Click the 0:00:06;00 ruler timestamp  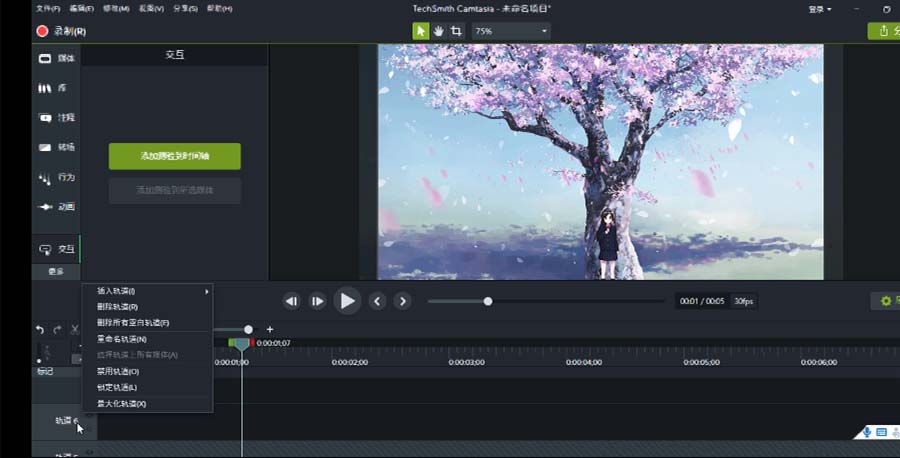819,363
